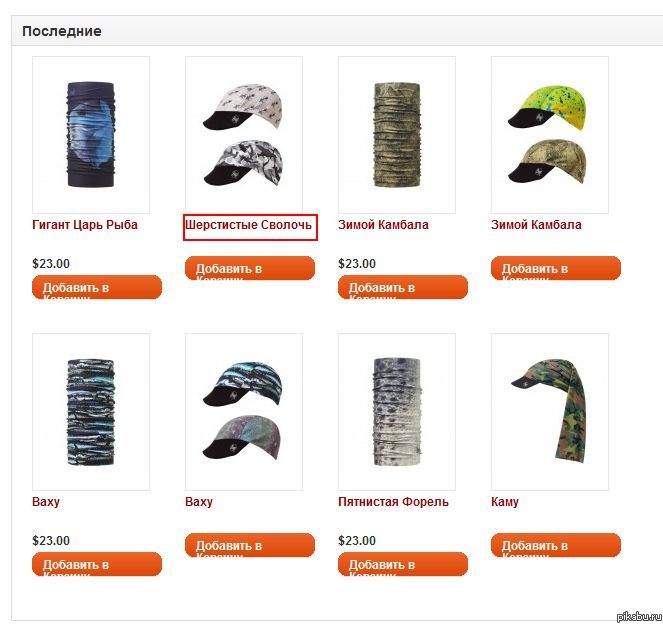The image size is (663, 624).
Task: Add Гигант Царь Рыба to the cart
Action: click(x=97, y=287)
